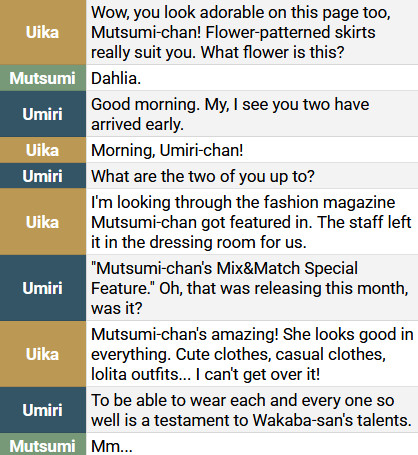Screen dimensions: 418x455
Task: Click Uika label beside 'Mutsumi-chan's amazing!'
Action: [43, 354]
